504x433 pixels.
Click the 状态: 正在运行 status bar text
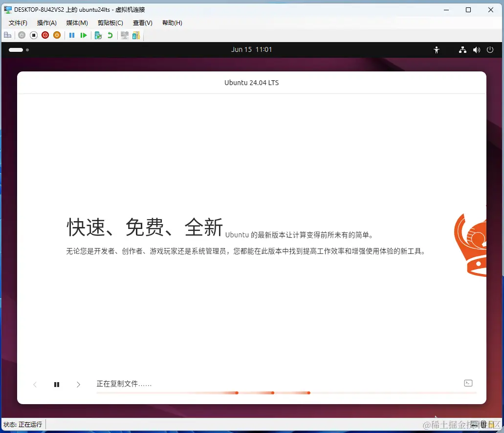click(22, 424)
